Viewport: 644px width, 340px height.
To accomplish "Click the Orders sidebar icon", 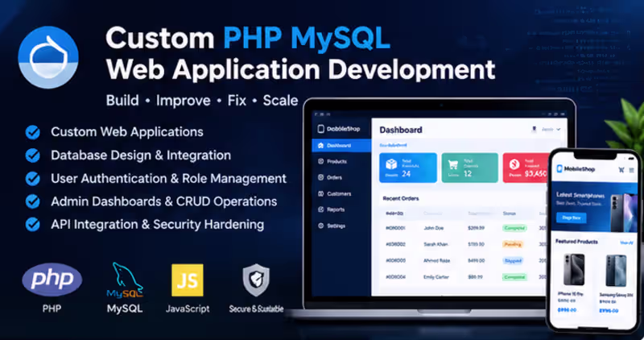I will pyautogui.click(x=320, y=177).
